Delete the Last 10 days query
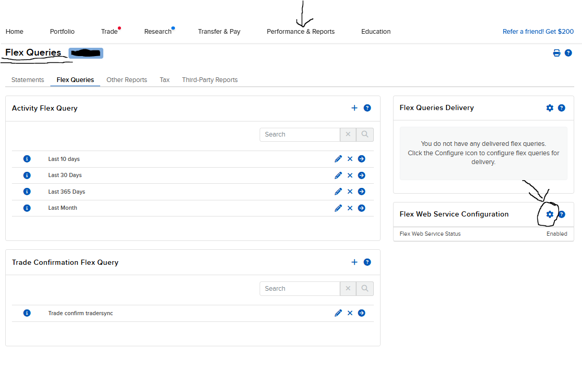 coord(350,159)
